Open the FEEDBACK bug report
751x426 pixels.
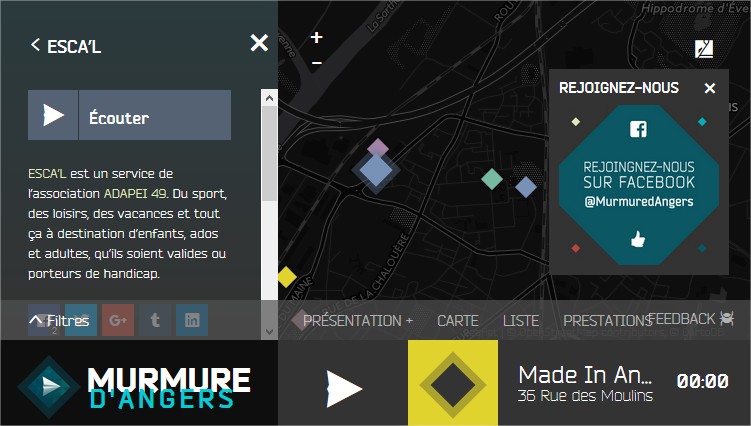click(x=692, y=319)
